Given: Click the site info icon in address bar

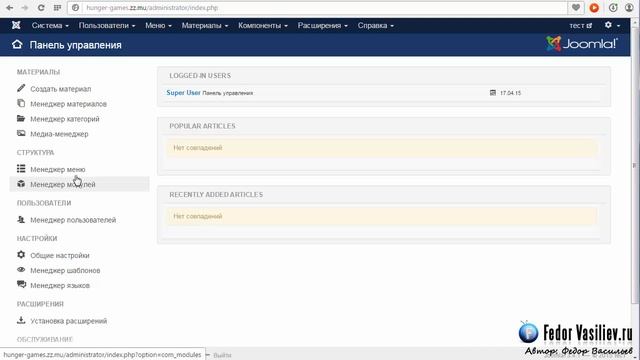Looking at the screenshot, I should (x=76, y=8).
